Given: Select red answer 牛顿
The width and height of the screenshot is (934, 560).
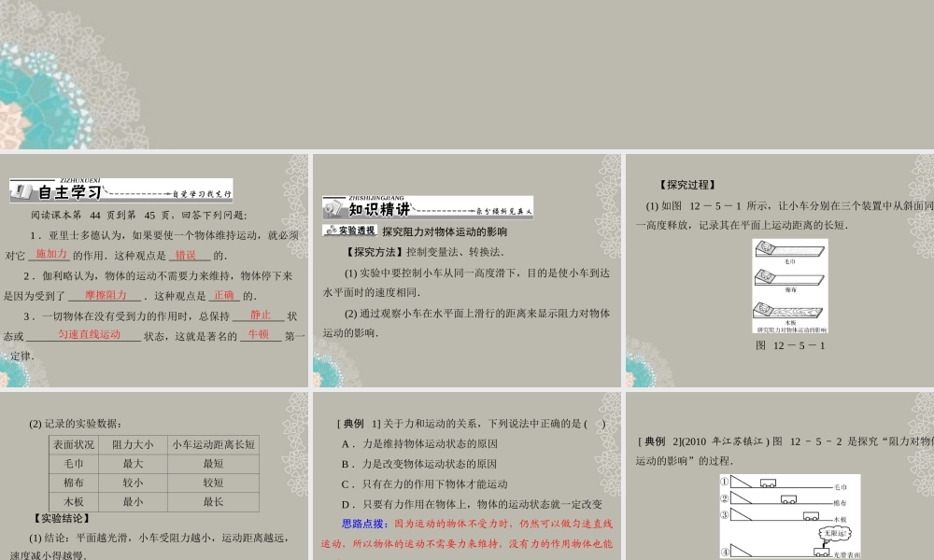Looking at the screenshot, I should (x=259, y=334).
